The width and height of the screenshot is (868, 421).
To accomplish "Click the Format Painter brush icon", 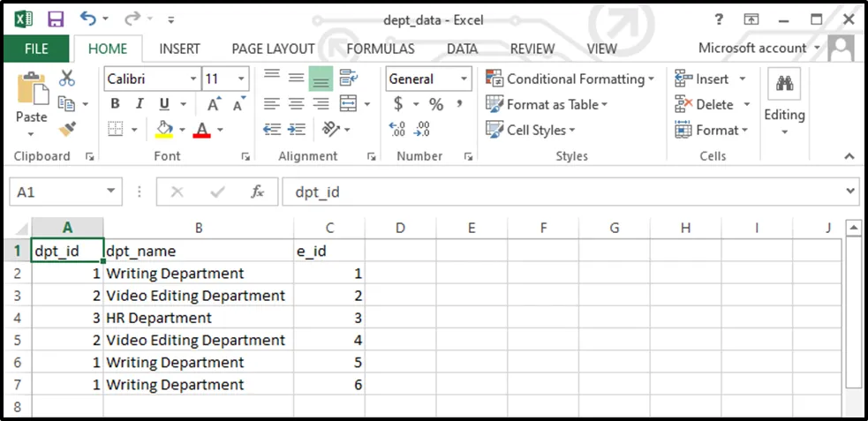I will click(67, 130).
